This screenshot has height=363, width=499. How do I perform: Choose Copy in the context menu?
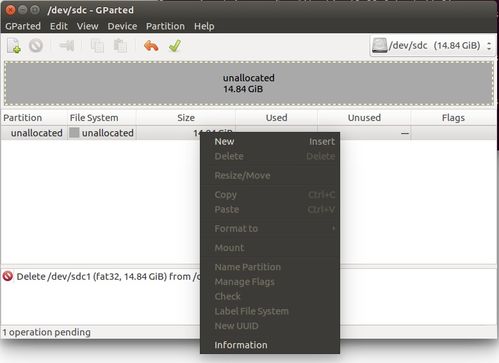270,195
